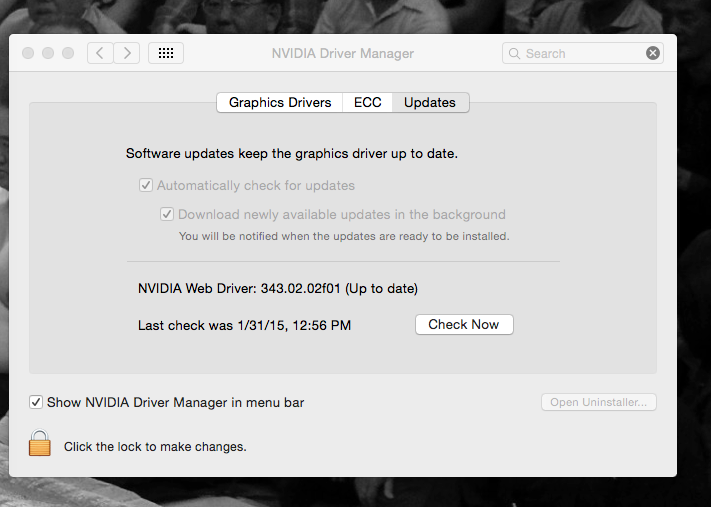Click 'Click the lock to make changes' text

coord(155,447)
